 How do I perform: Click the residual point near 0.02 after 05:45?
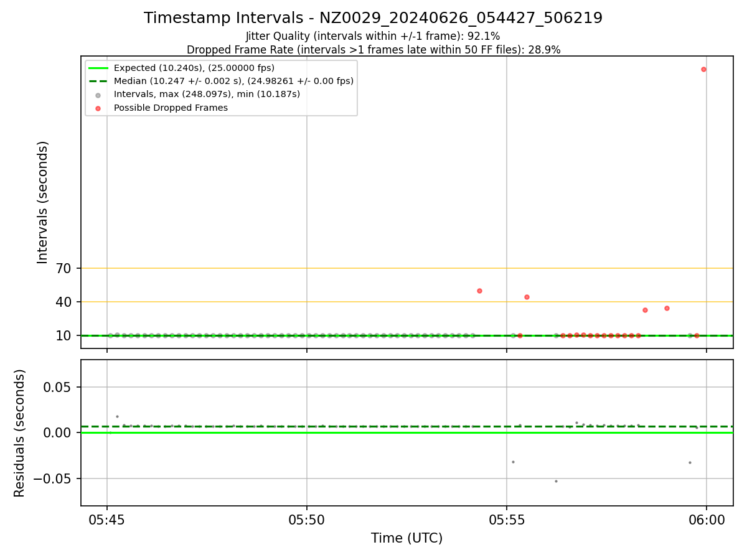click(117, 416)
